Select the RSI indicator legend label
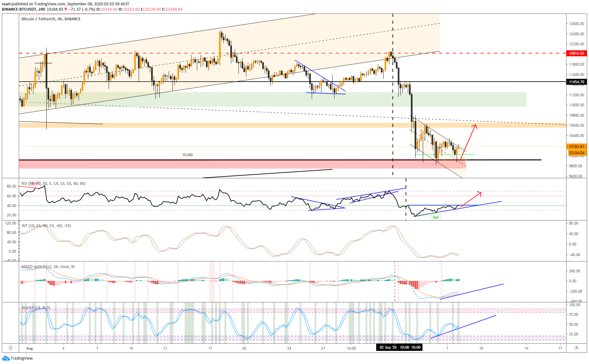589x364 pixels. point(53,184)
